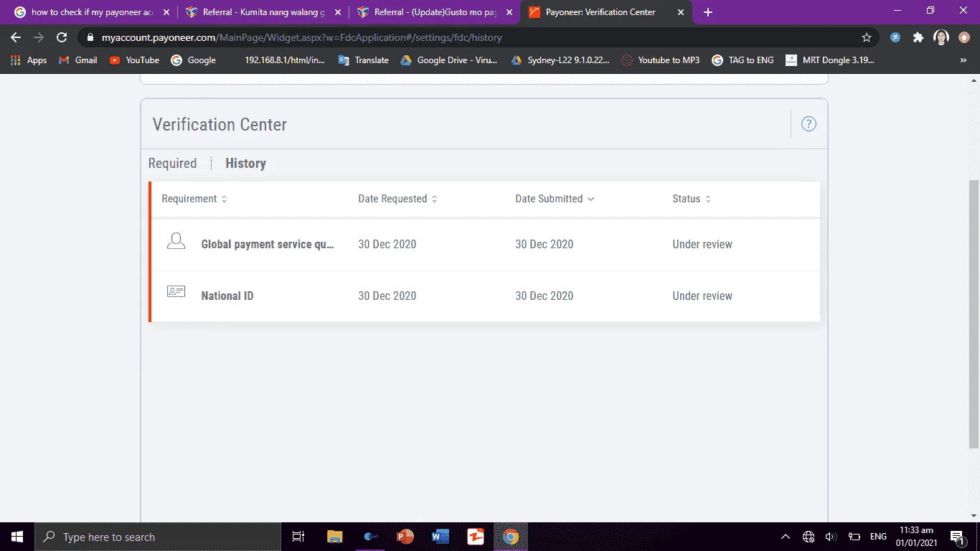980x551 pixels.
Task: Open the TAG to ENG bookmark
Action: click(x=743, y=60)
